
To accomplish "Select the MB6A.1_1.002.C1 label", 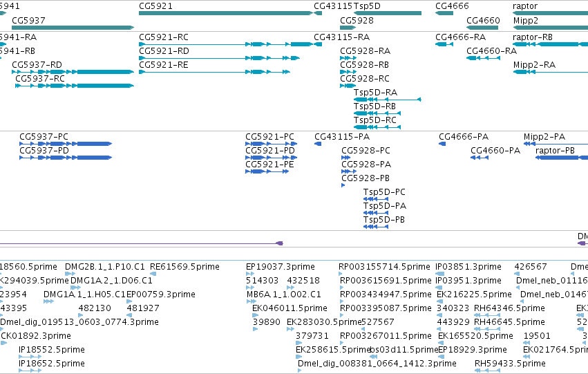I will click(284, 294).
